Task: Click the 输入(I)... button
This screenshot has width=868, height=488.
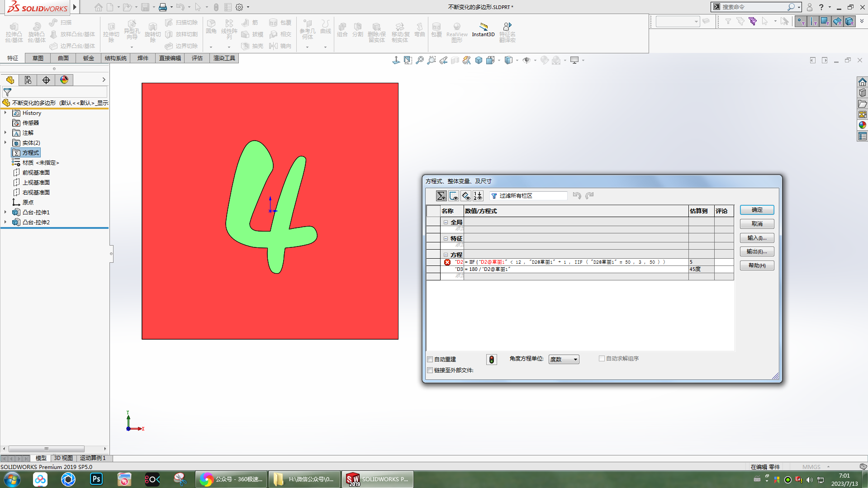Action: click(x=757, y=238)
